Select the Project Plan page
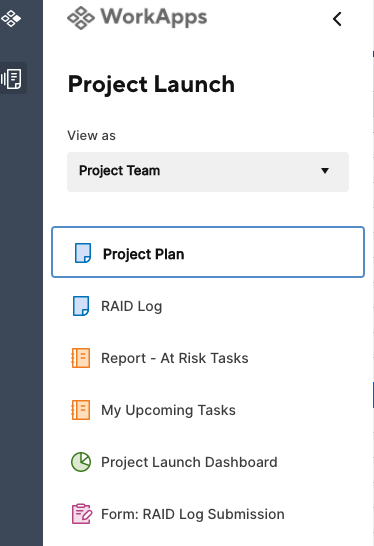The image size is (374, 546). (x=208, y=252)
